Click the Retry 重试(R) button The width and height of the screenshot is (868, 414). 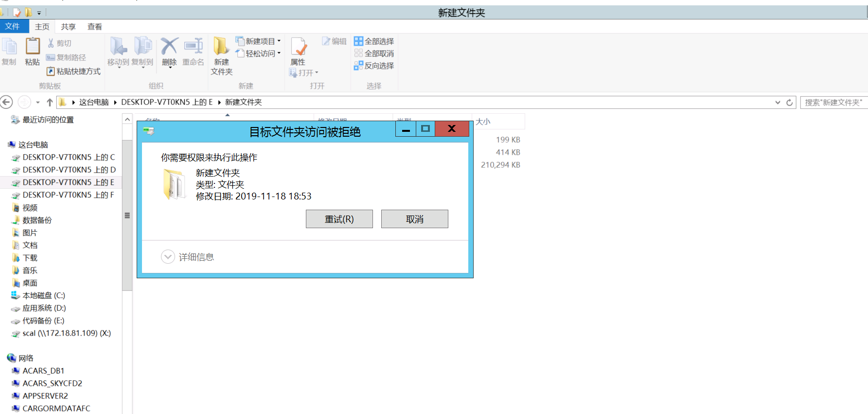click(339, 219)
